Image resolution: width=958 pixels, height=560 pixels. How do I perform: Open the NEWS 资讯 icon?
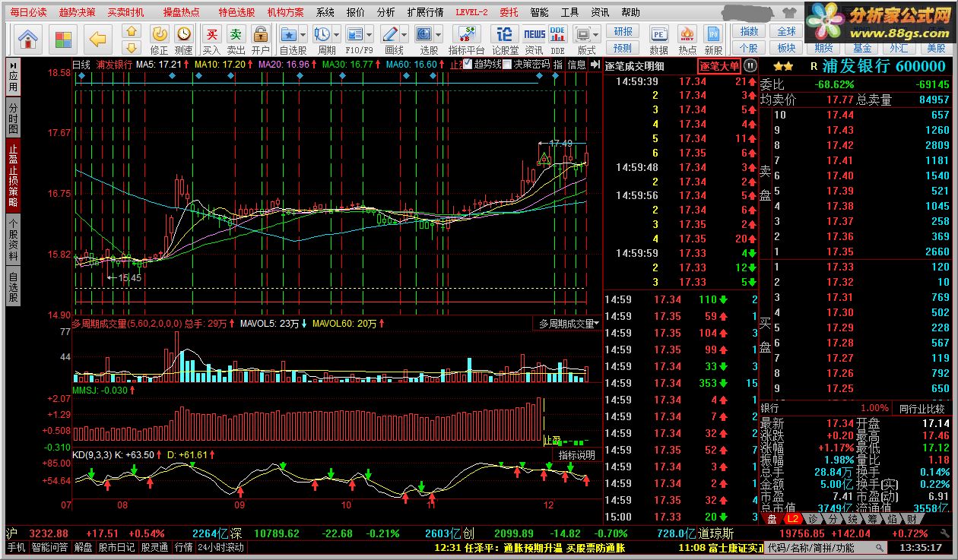coord(535,34)
